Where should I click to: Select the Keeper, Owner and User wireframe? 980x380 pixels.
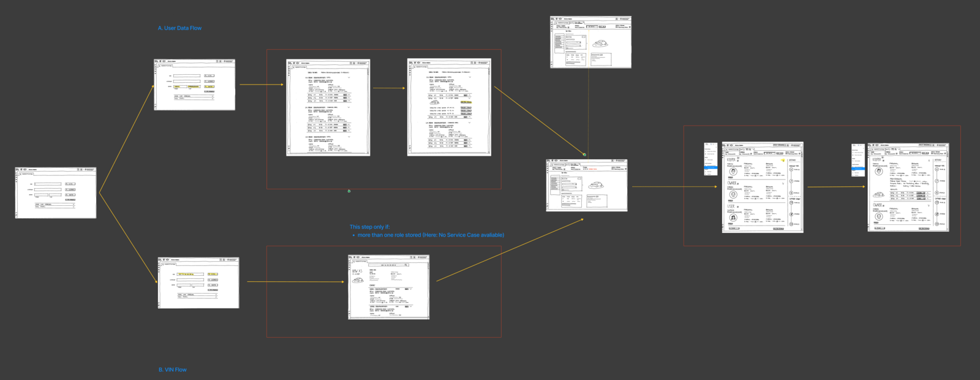coord(763,188)
